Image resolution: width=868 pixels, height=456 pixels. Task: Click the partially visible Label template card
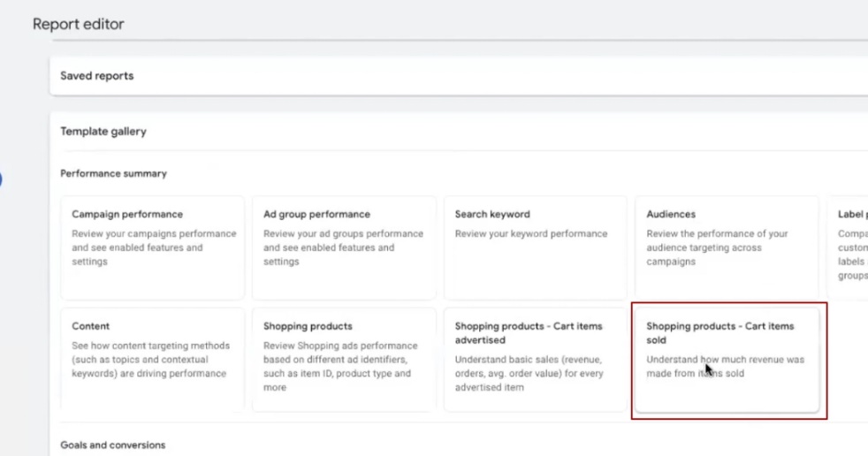click(x=850, y=247)
